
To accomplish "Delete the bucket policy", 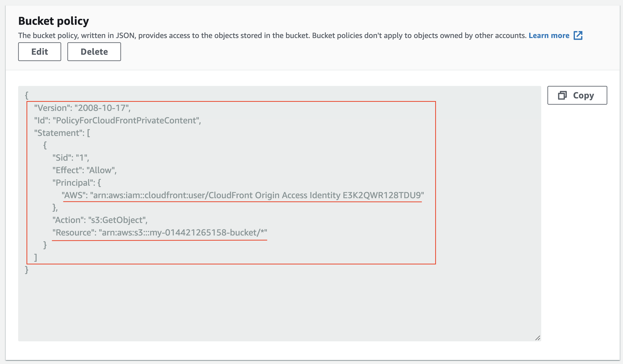I will 94,52.
